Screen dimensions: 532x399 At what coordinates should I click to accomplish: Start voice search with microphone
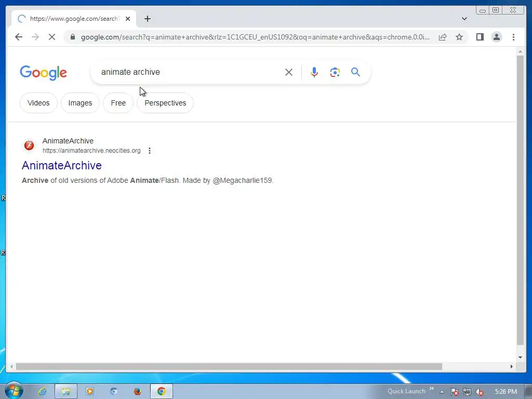314,72
